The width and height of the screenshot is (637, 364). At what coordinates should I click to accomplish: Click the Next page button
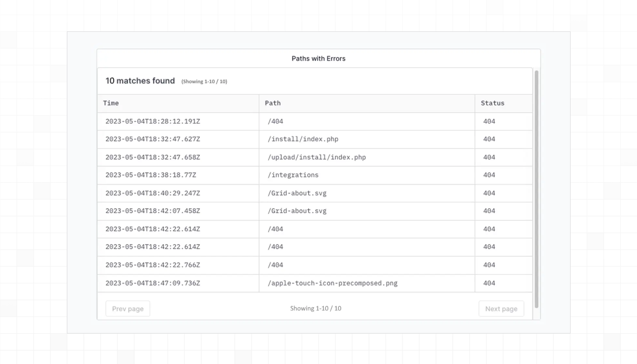coord(501,308)
